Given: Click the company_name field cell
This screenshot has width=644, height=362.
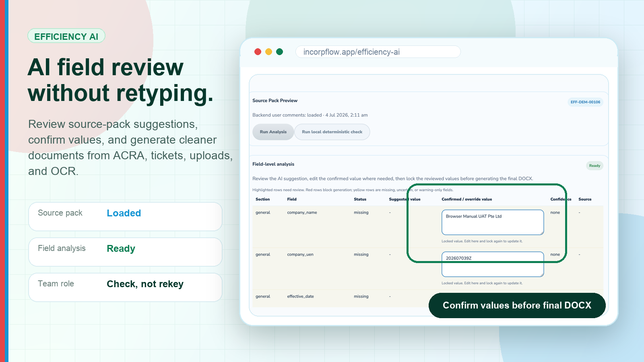Looking at the screenshot, I should click(302, 212).
